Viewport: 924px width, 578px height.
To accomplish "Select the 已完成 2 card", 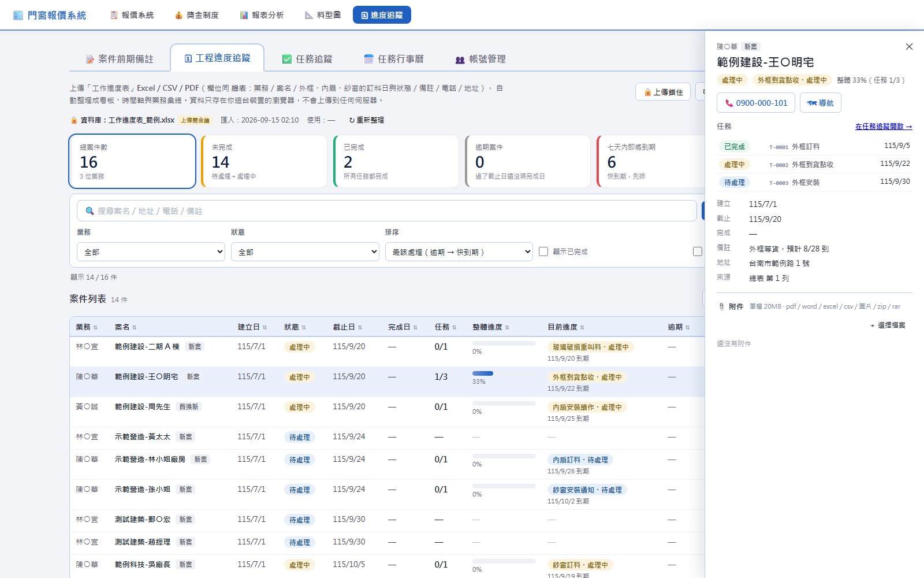I will point(396,161).
